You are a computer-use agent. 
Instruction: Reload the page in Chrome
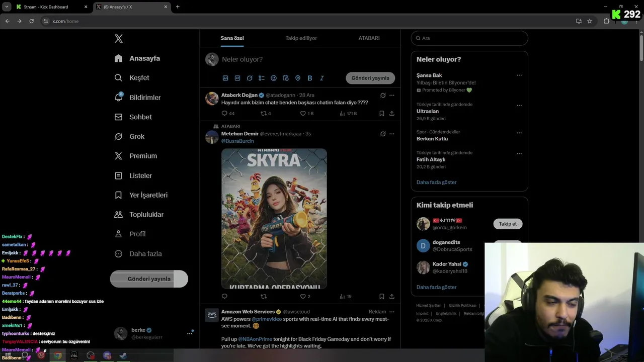[x=31, y=21]
